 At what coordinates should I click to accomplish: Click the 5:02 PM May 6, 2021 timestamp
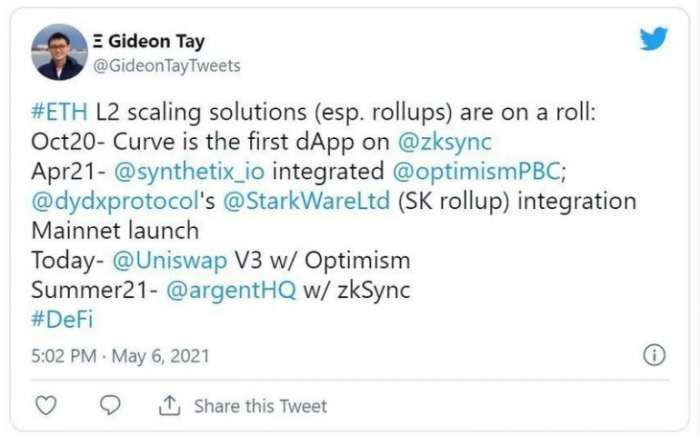coord(120,356)
